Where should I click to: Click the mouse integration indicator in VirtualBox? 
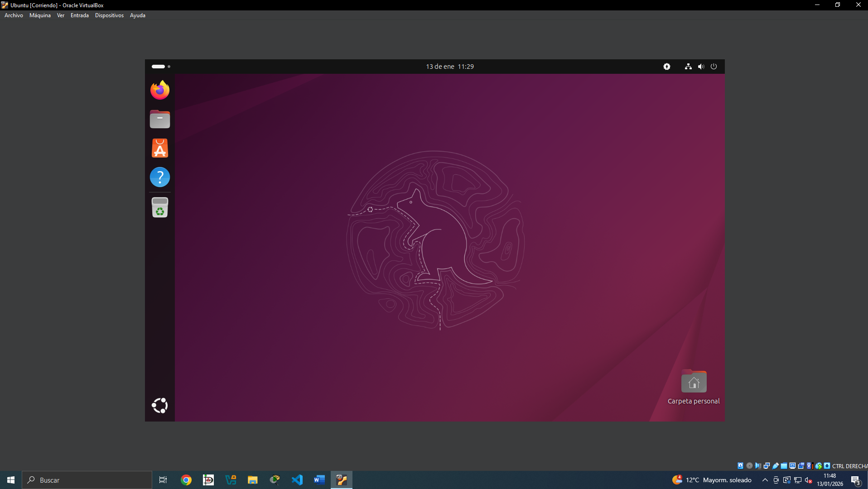pos(819,465)
